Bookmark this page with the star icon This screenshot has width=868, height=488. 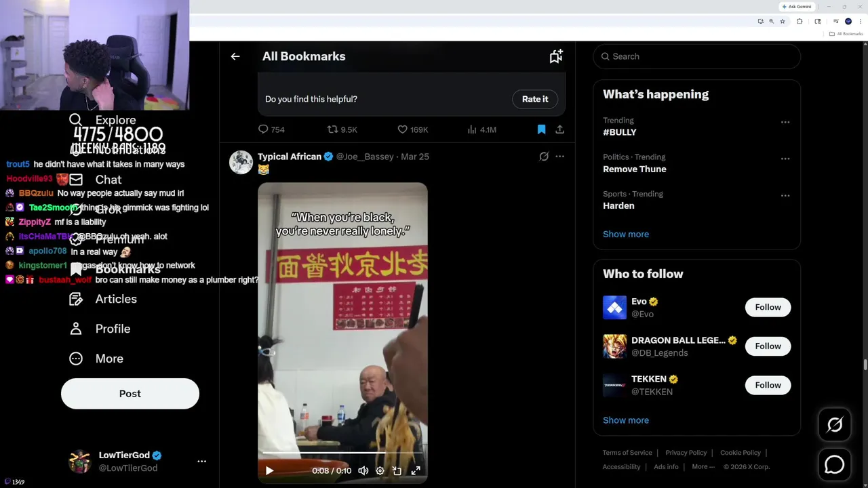pos(783,21)
